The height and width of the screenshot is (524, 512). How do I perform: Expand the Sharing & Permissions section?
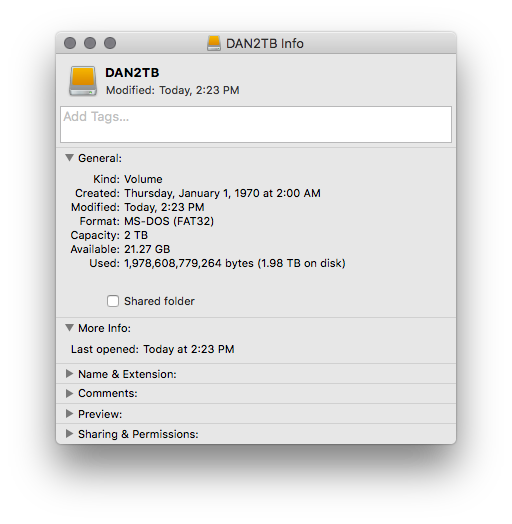(70, 434)
